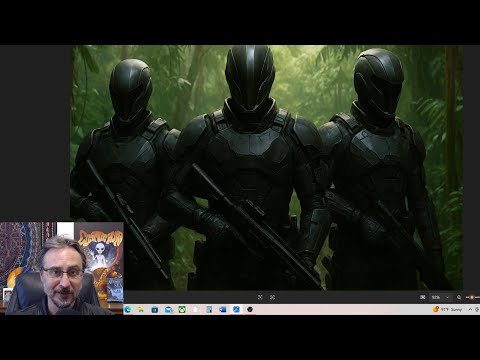
Task: Open Microsoft Word from the taskbar
Action: pyautogui.click(x=223, y=310)
